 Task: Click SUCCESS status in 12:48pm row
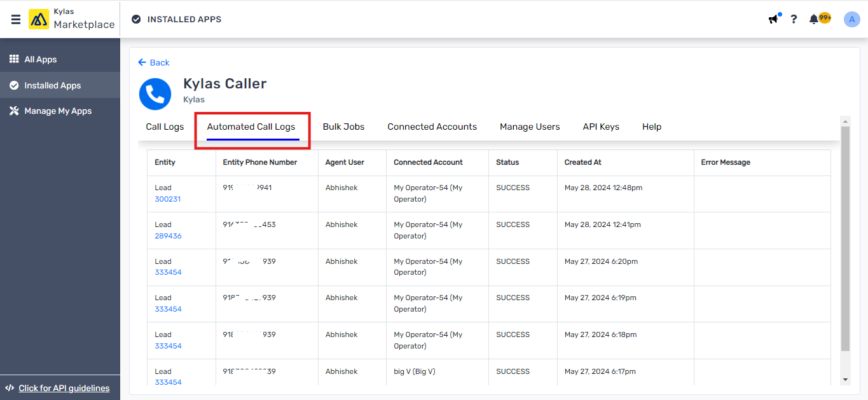click(513, 188)
